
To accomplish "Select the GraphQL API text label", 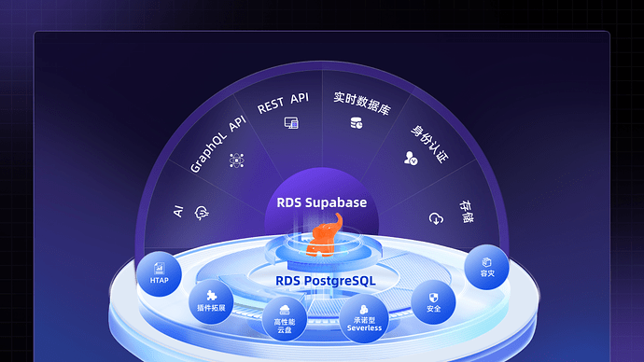I will (218, 144).
